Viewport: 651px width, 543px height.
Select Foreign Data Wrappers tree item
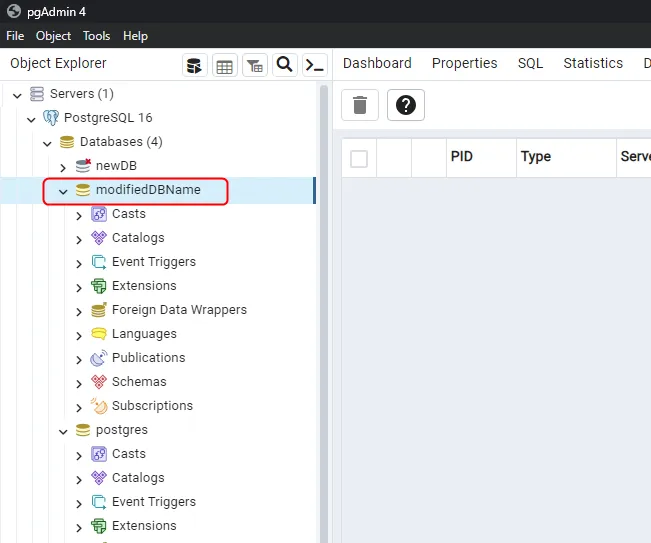click(179, 310)
